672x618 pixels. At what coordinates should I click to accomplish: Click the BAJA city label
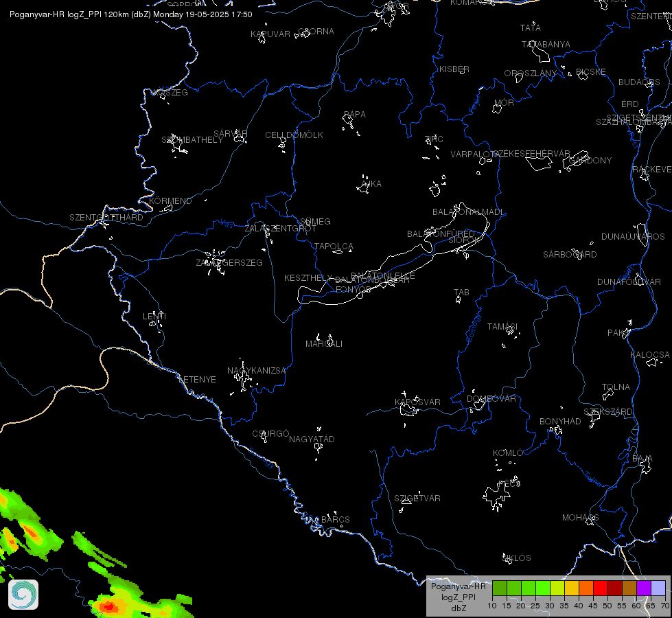point(642,459)
